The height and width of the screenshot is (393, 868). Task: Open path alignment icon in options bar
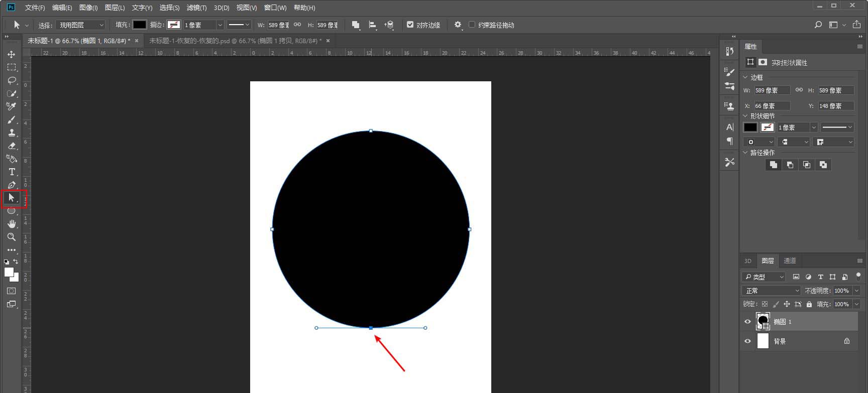point(372,25)
